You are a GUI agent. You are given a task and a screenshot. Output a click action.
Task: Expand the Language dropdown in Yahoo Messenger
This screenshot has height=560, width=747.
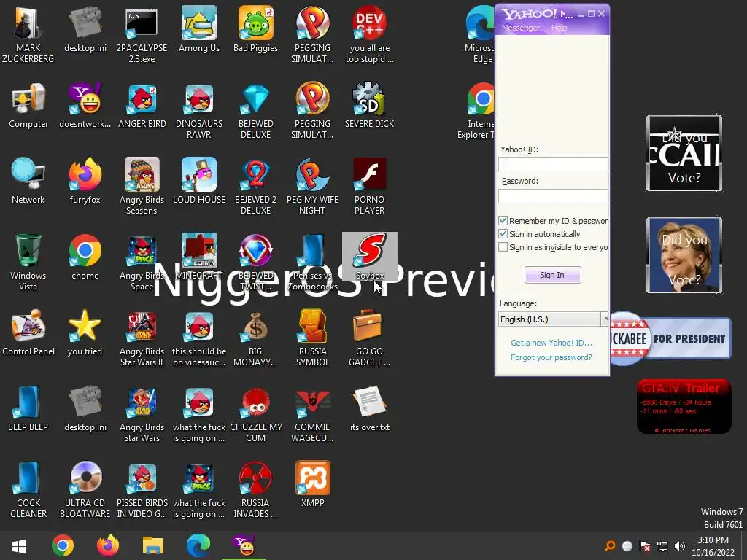click(605, 319)
